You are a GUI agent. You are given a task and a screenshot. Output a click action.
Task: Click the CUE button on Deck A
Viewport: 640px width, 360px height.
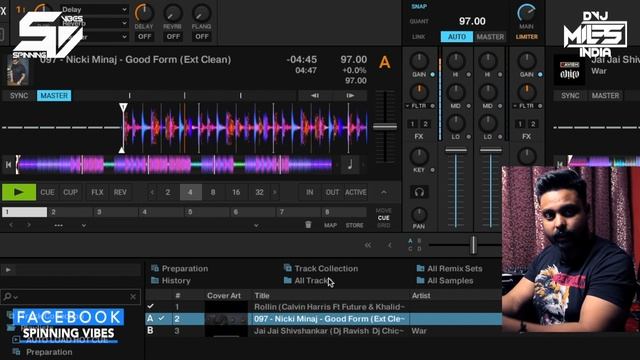coord(47,192)
